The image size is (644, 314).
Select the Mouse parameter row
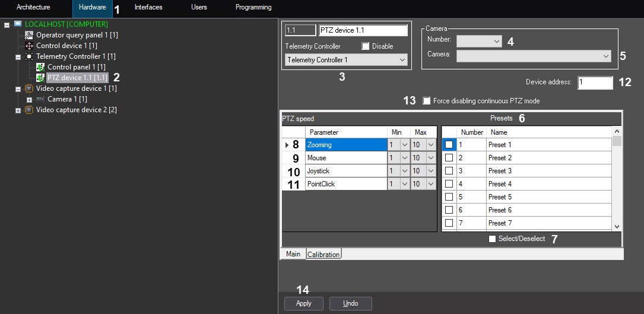pos(346,158)
